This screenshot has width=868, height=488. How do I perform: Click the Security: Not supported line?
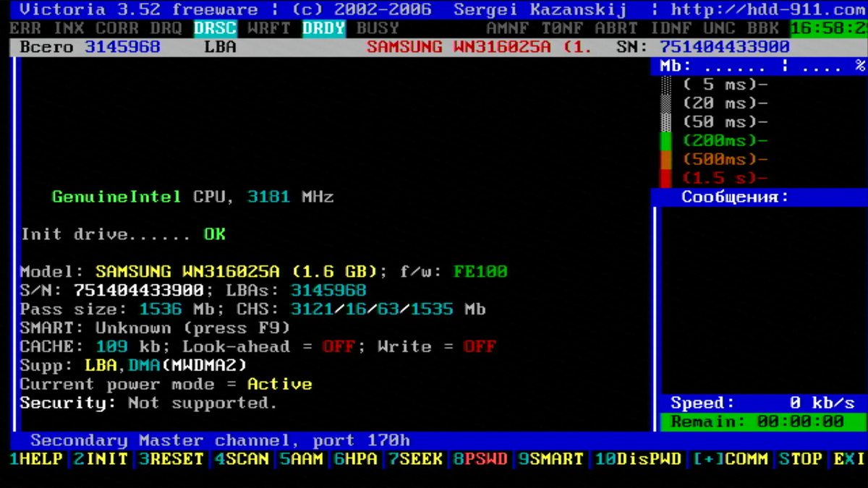coord(148,403)
